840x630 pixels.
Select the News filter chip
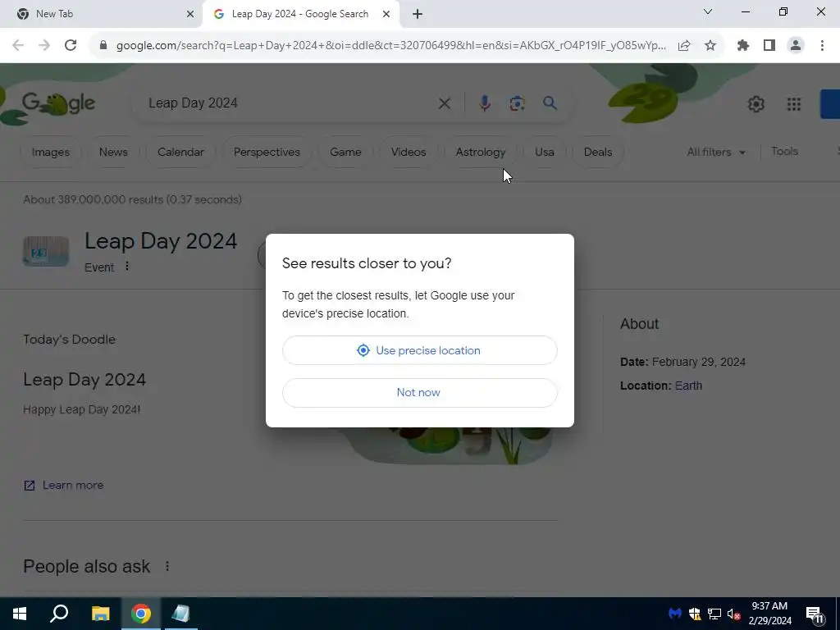pos(113,152)
